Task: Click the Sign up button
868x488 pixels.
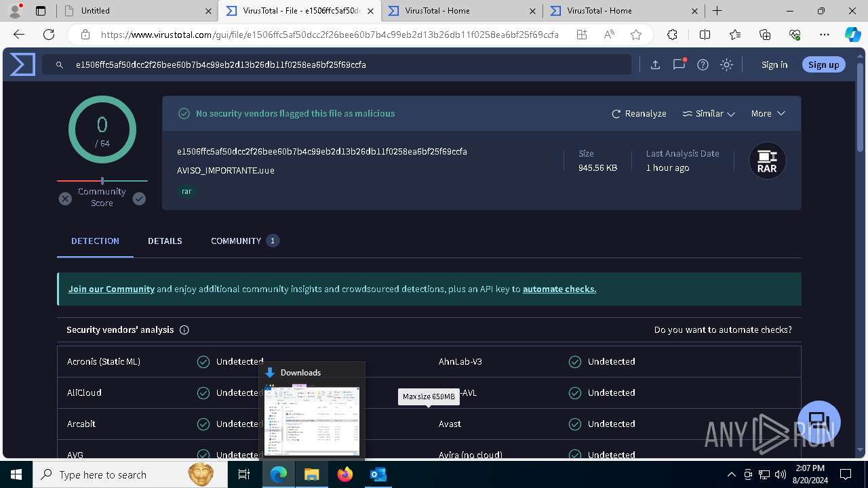Action: click(x=824, y=64)
